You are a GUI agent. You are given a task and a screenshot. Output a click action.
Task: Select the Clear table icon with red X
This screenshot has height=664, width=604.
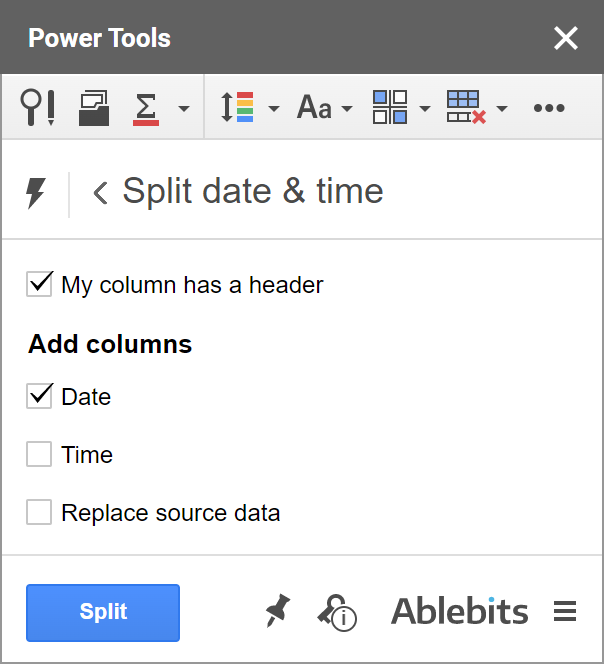[465, 107]
